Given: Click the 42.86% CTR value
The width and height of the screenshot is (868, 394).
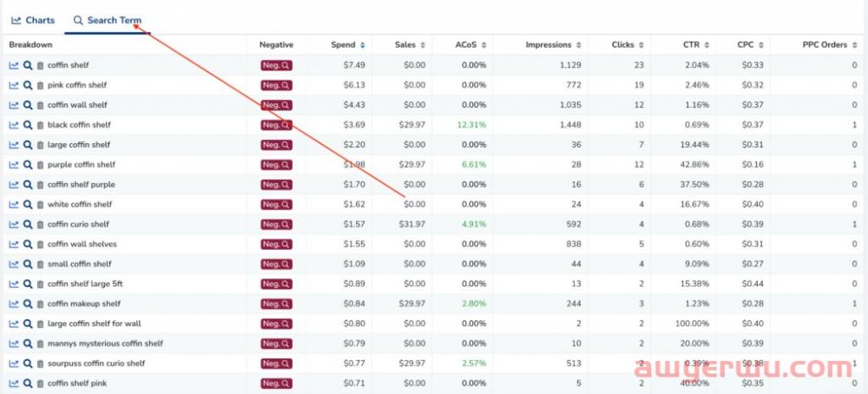Looking at the screenshot, I should click(694, 165).
